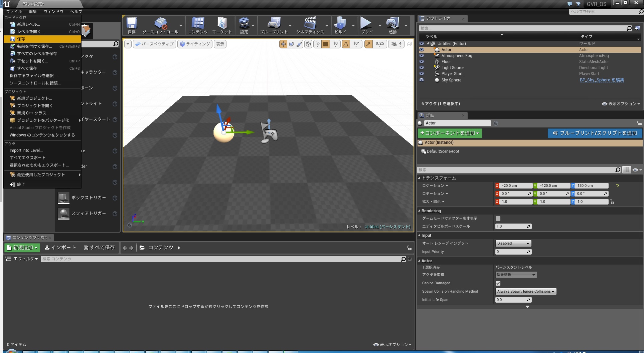Toggle visibility eye for Sky Sphere

click(422, 80)
